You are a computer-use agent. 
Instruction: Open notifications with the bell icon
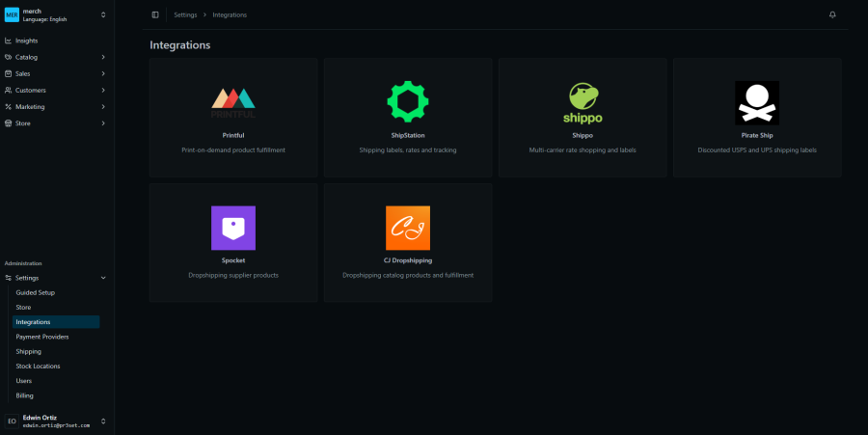click(832, 14)
